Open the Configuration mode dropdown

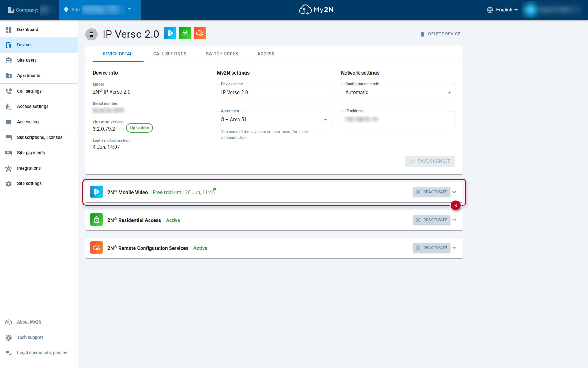(398, 93)
